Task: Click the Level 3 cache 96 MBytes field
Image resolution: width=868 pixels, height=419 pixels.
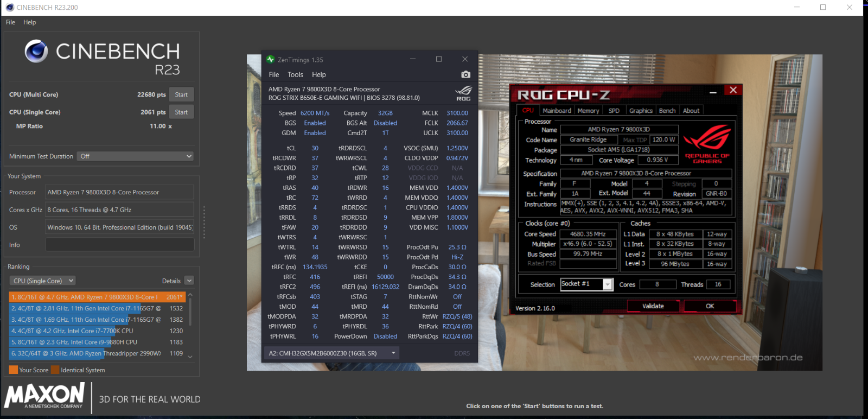Action: pos(675,264)
